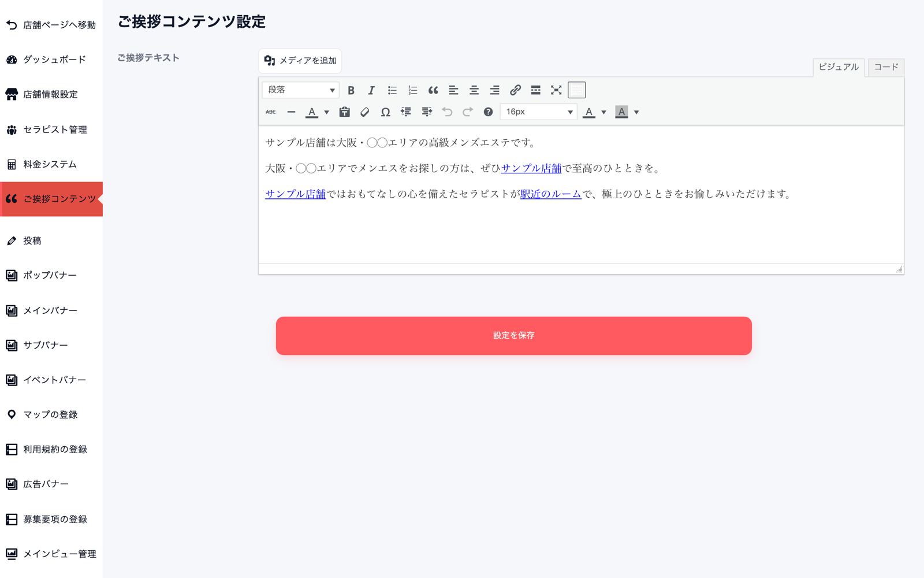Image resolution: width=924 pixels, height=578 pixels.
Task: Switch to the コード editor tab
Action: point(886,67)
